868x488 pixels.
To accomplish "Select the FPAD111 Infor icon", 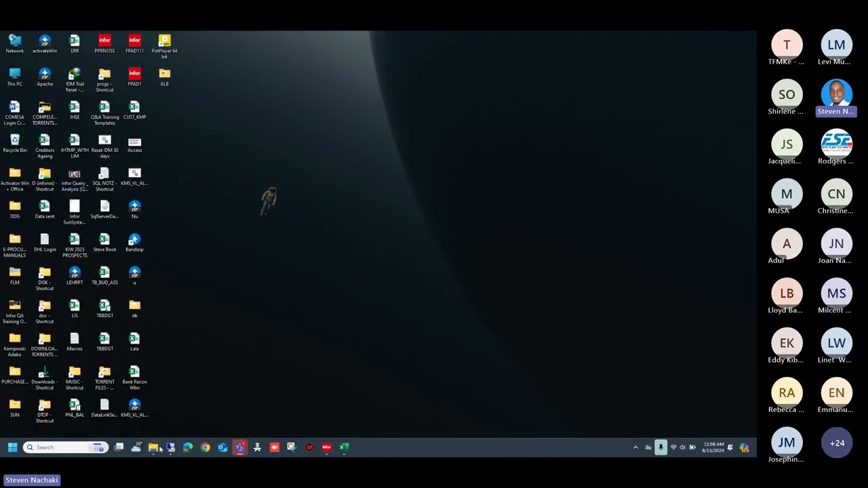I will point(134,44).
